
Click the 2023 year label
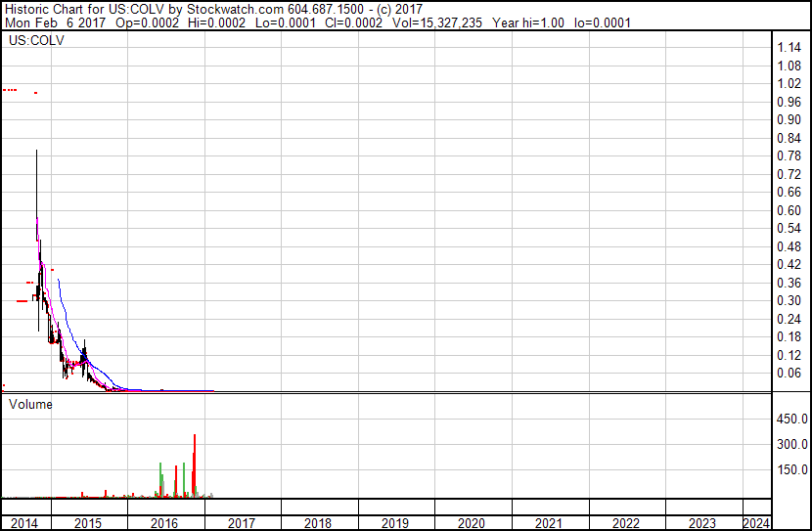coord(702,523)
